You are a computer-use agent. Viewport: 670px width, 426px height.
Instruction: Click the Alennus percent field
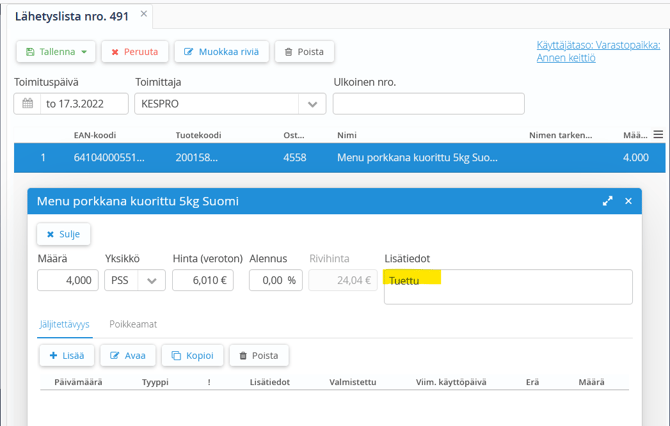tap(276, 280)
